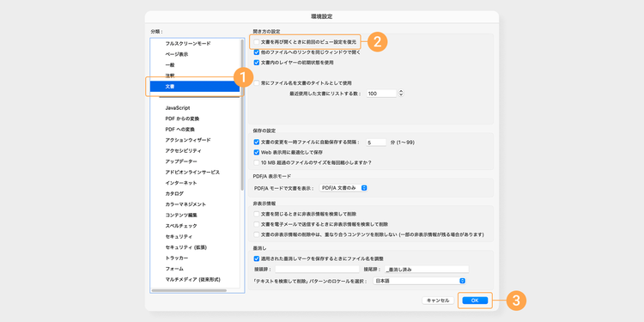Click the category list horizontal scrollbar
This screenshot has height=322, width=644.
189,290
